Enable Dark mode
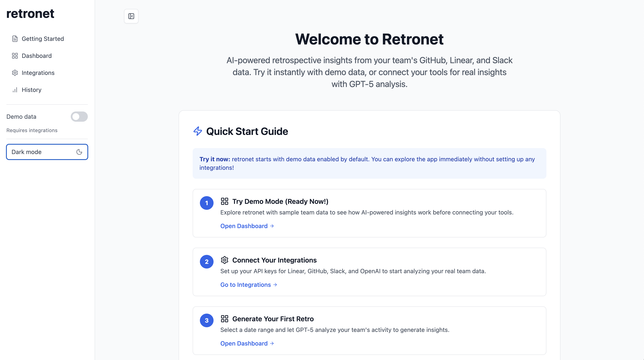The image size is (644, 360). (x=47, y=152)
